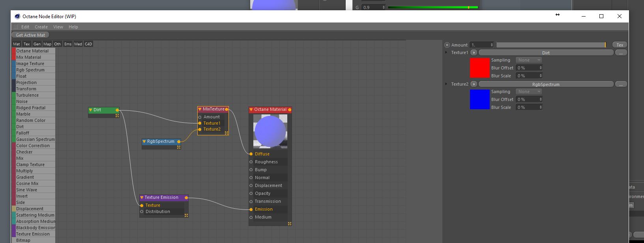Click the Displacement input port
644x243 pixels.
click(x=251, y=185)
